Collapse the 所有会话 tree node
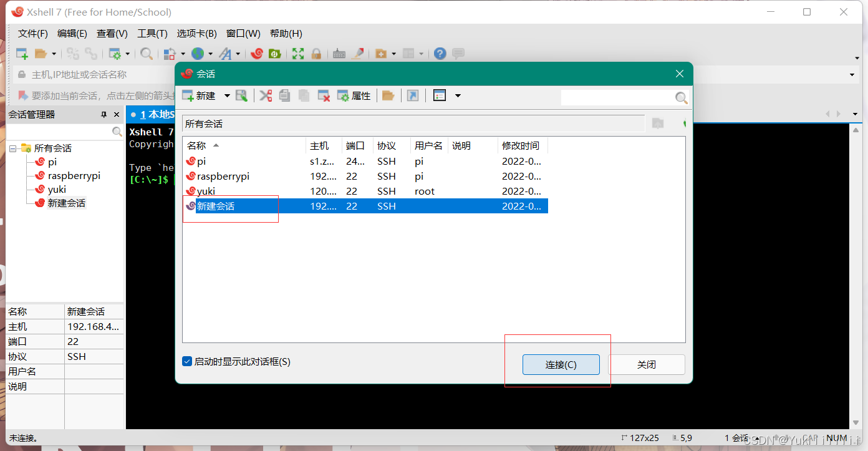This screenshot has width=868, height=451. pyautogui.click(x=12, y=148)
